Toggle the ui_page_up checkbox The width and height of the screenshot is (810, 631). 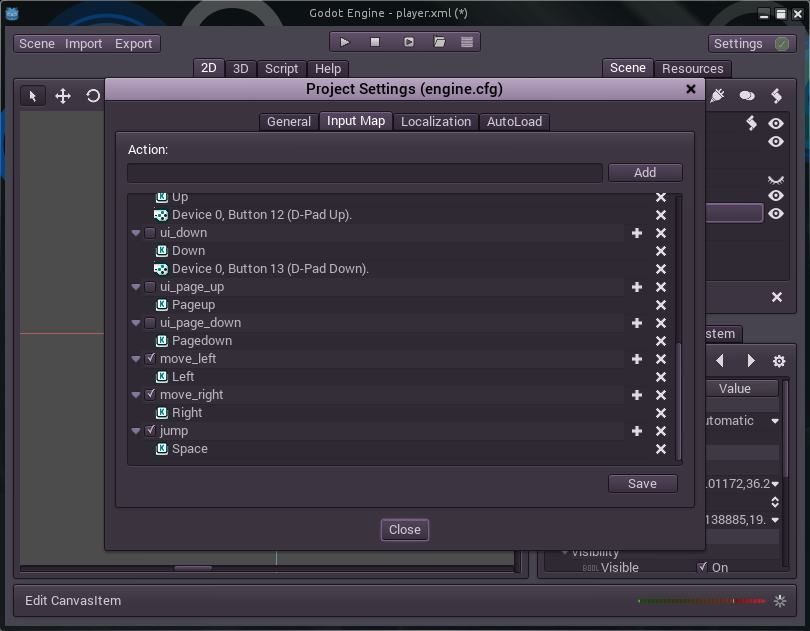tap(150, 287)
